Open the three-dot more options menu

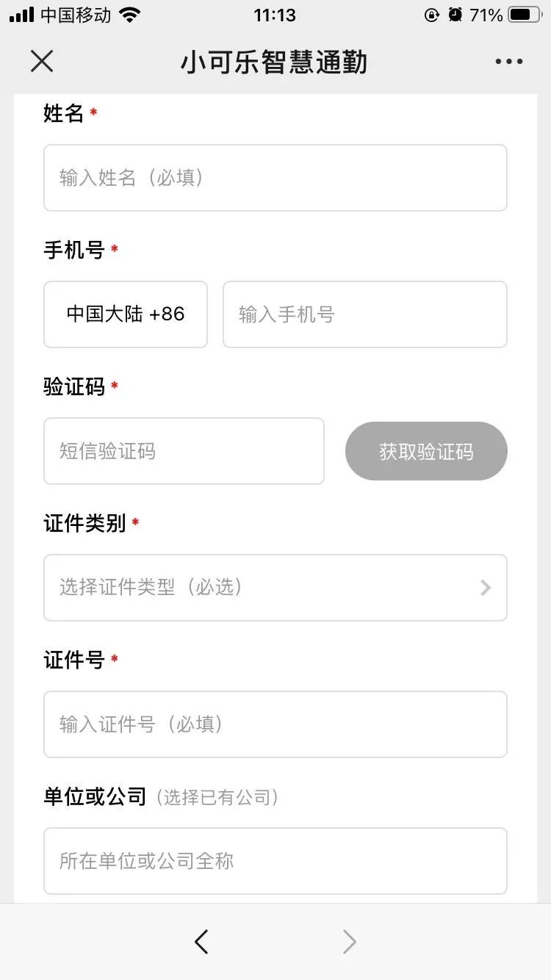(508, 62)
